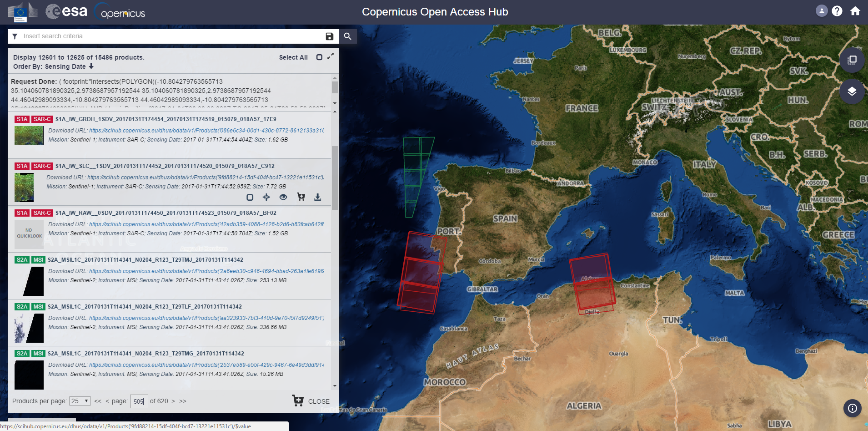Open T29TMJ product quicklook thumbnail
Image resolution: width=868 pixels, height=431 pixels.
pos(29,281)
